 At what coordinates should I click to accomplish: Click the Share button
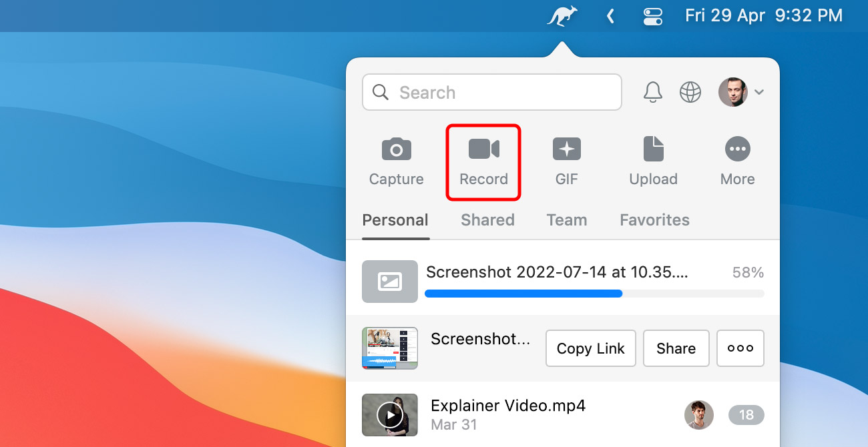(x=676, y=348)
